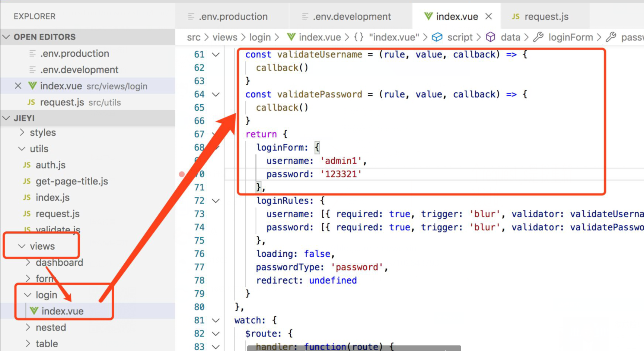The image size is (644, 351).
Task: Click the script symbol in the breadcrumb bar
Action: pos(460,37)
